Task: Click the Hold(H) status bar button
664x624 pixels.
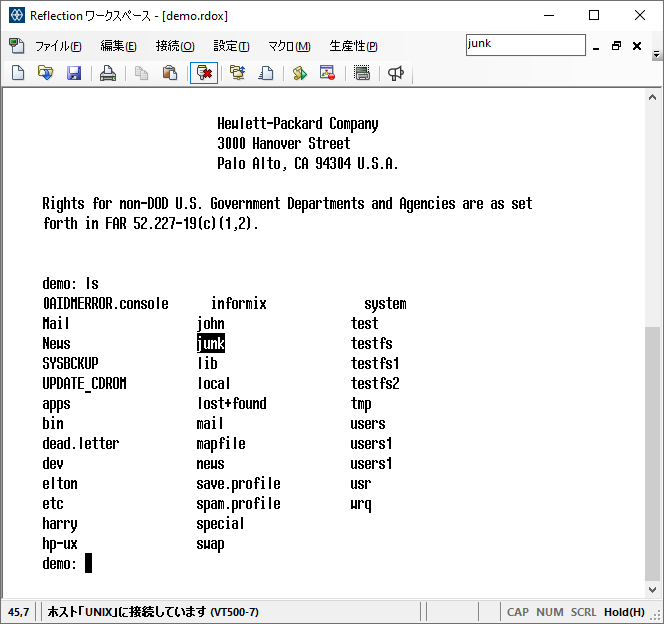Action: (x=624, y=612)
